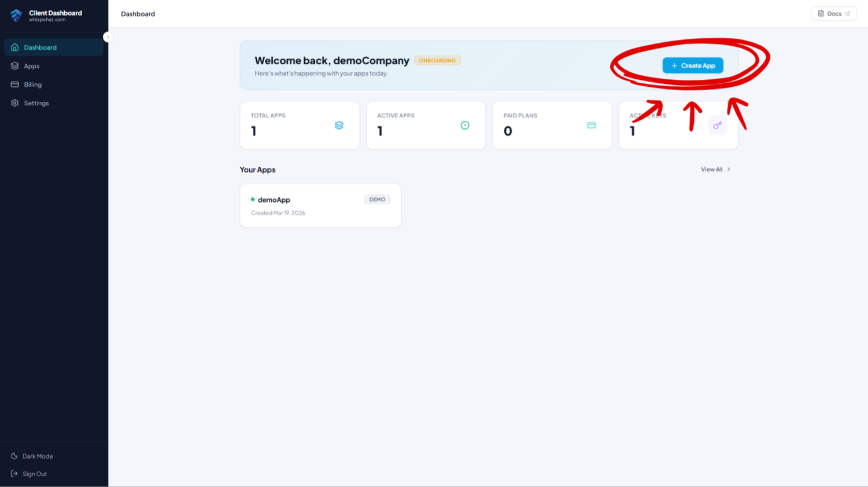Viewport: 868px width, 487px height.
Task: Click the Paid Plans card icon
Action: (x=591, y=125)
